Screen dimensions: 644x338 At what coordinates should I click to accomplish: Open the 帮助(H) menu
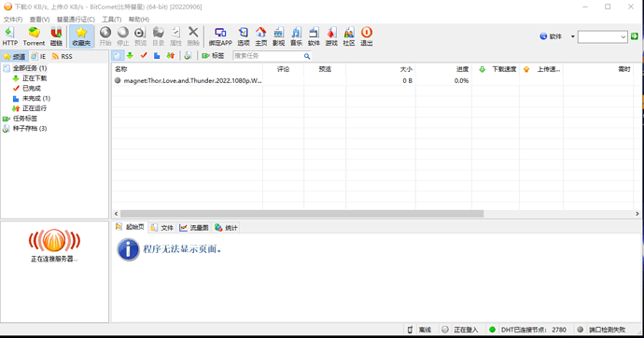tap(139, 20)
